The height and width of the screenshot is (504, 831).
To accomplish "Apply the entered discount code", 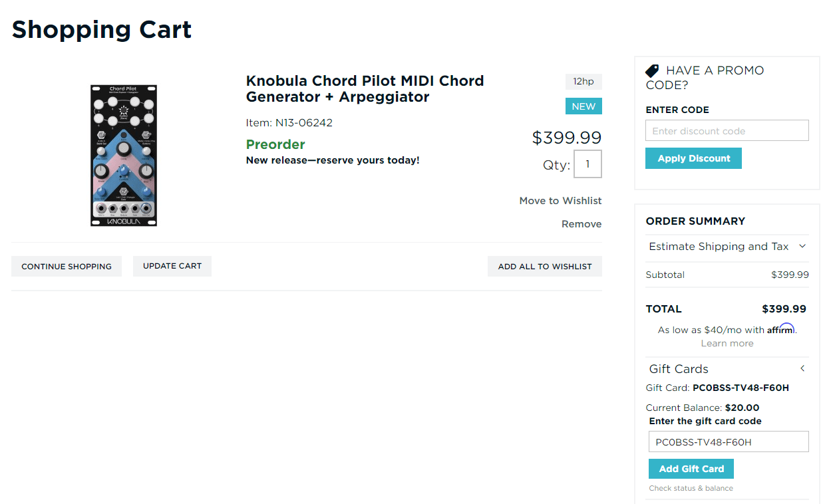I will (x=693, y=158).
